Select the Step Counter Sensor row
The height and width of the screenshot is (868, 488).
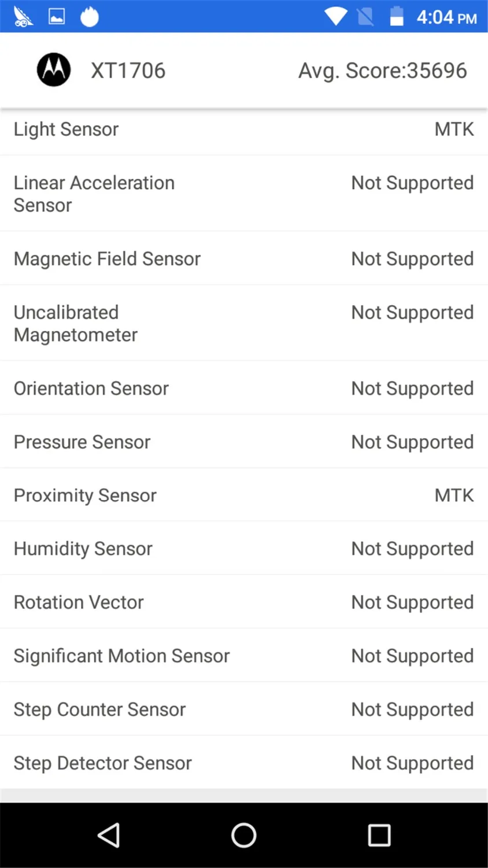click(x=244, y=709)
